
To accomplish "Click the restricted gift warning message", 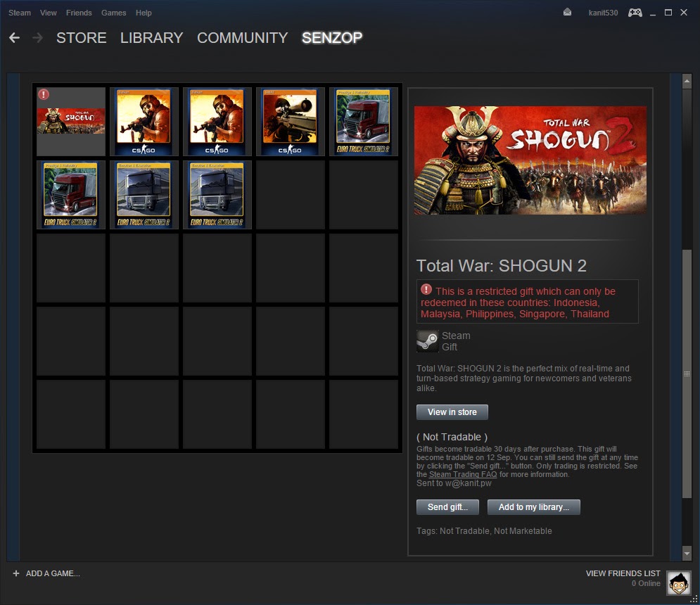I will (527, 301).
